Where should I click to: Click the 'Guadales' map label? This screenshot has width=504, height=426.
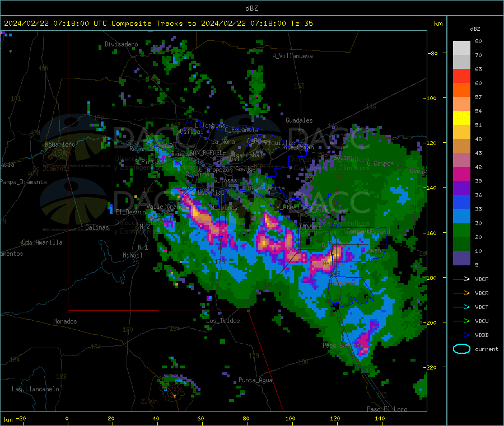[x=299, y=120]
